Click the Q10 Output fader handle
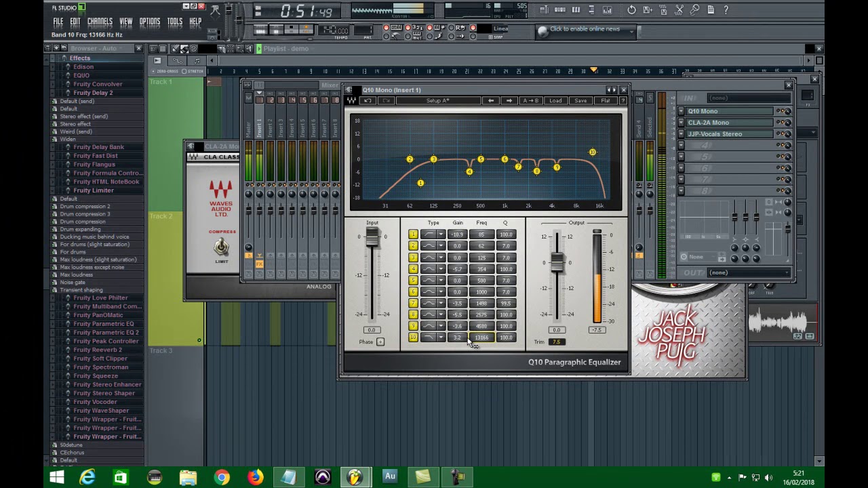 click(557, 262)
